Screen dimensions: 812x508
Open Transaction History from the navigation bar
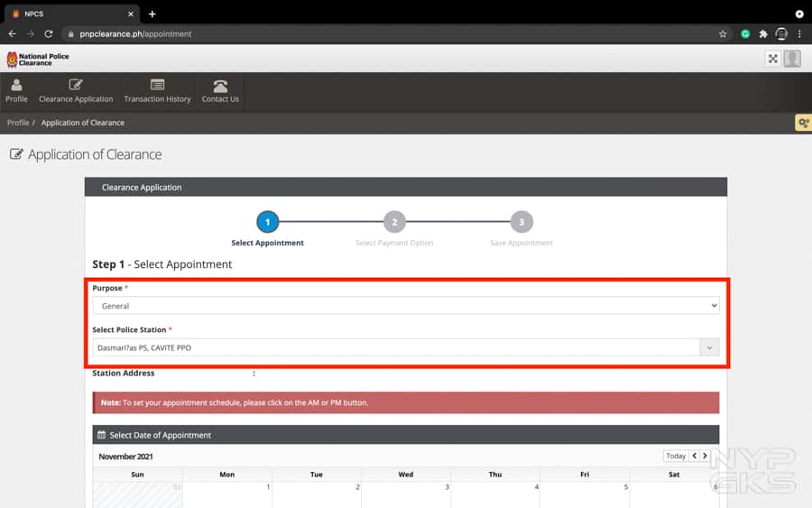click(157, 91)
